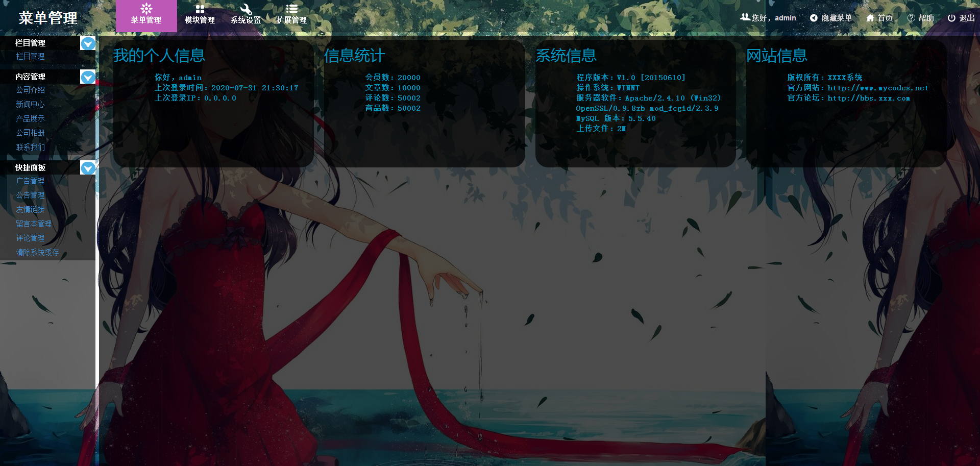Click 您好, admin user label
This screenshot has height=466, width=980.
coord(774,18)
